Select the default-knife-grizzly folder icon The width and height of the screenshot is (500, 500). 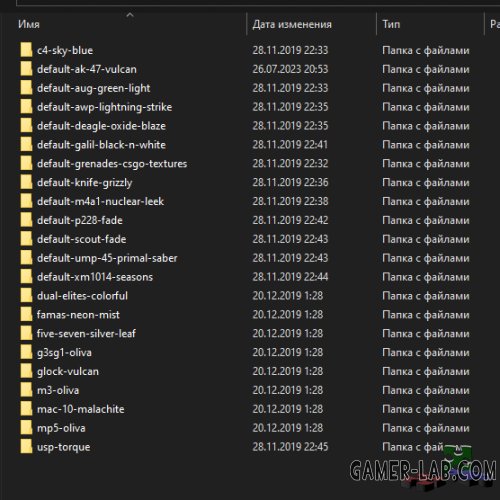pos(26,182)
